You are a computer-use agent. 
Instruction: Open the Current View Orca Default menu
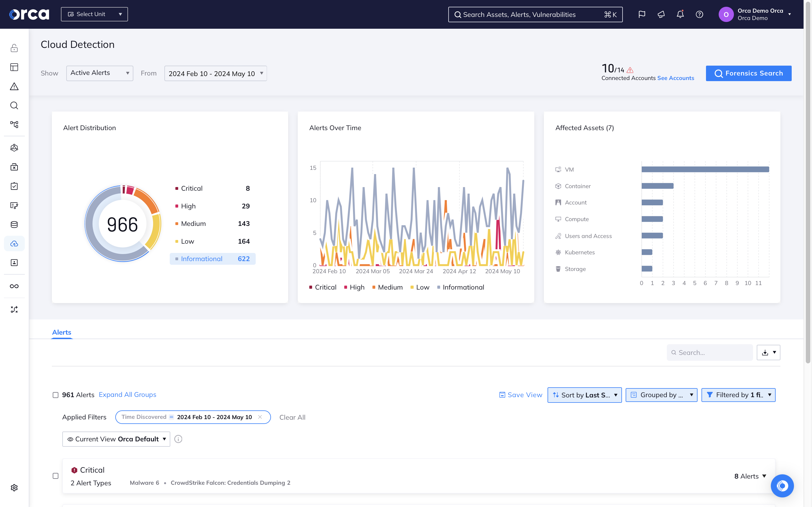tap(116, 439)
